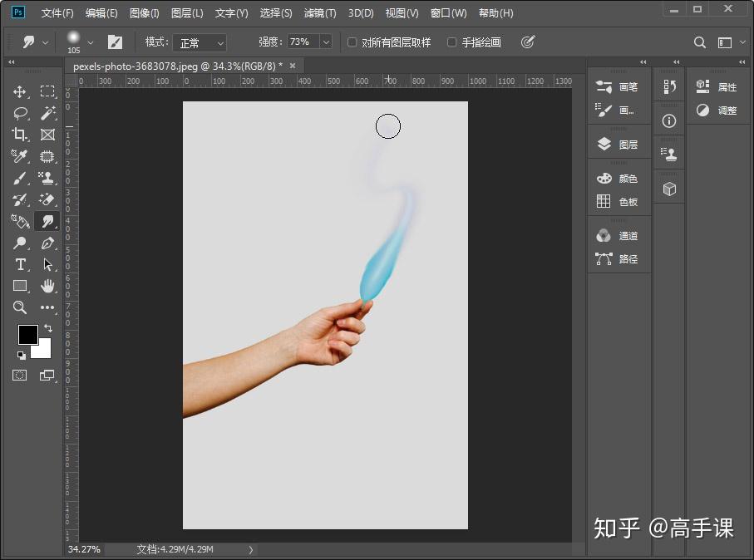Open the Channels panel
Screen dimensions: 754x560
click(618, 235)
